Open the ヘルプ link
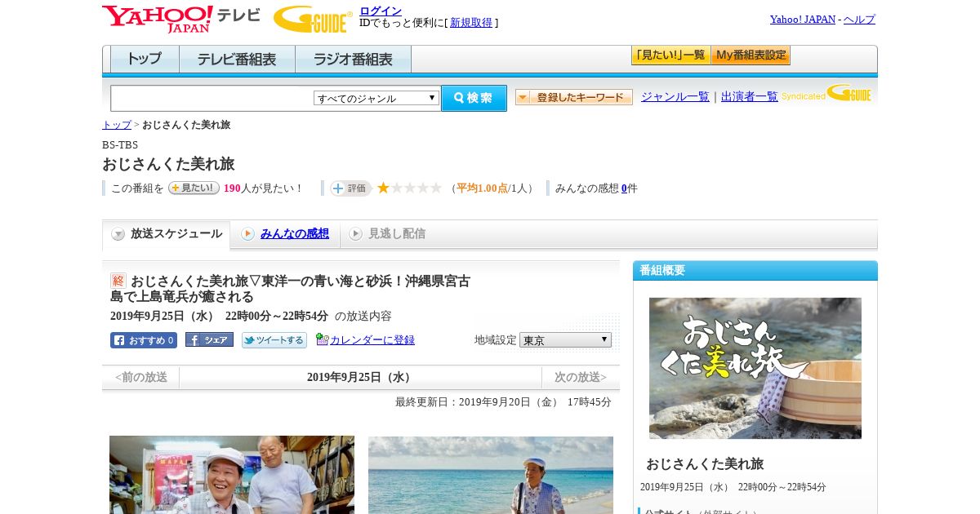The image size is (980, 514). (x=859, y=20)
